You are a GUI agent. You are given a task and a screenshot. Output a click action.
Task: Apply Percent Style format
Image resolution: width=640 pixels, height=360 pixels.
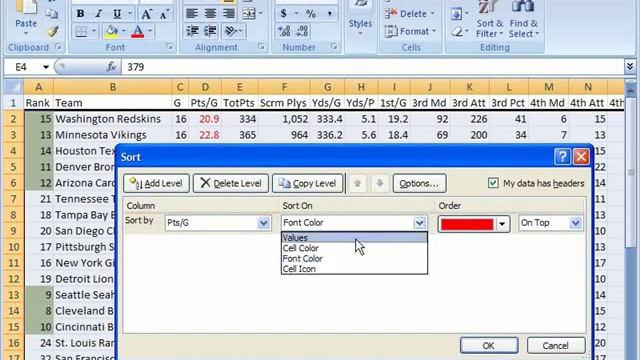click(x=311, y=14)
